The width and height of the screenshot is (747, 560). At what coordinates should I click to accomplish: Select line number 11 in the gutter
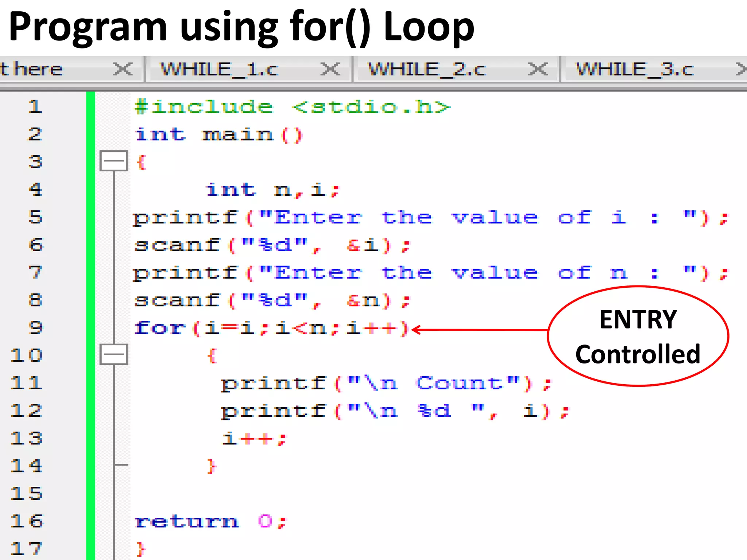click(x=26, y=383)
